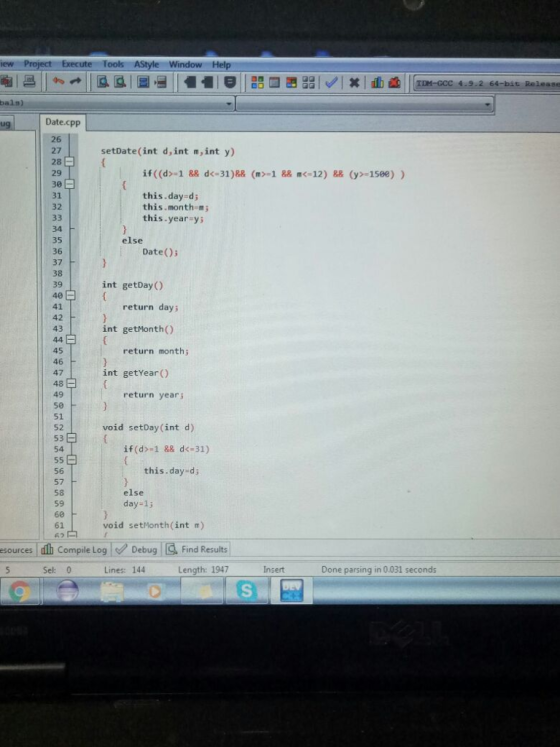Click line 27 'setDate(int d,int m,int y)'
Image resolution: width=560 pixels, height=747 pixels.
(x=168, y=151)
